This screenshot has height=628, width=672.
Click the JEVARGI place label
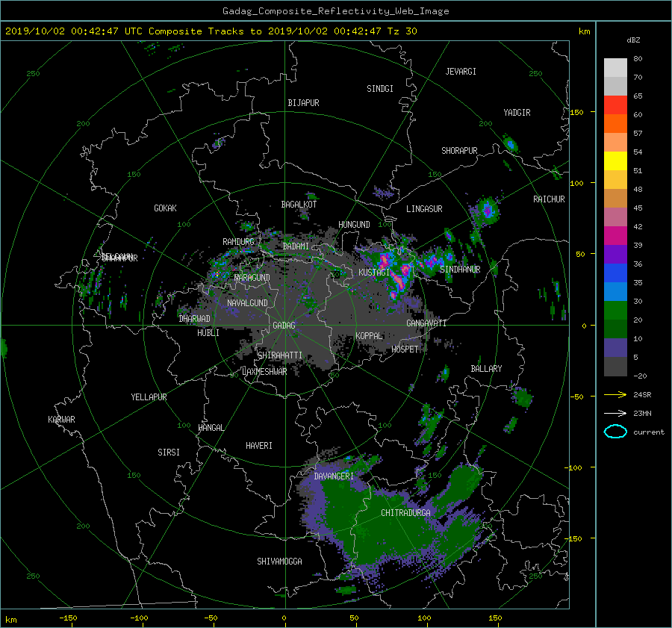tap(461, 72)
